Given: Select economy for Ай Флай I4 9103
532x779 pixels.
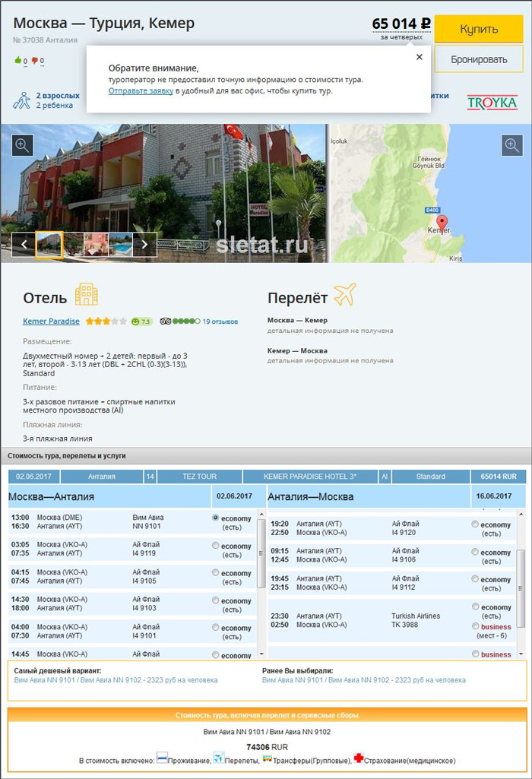Looking at the screenshot, I should point(215,600).
